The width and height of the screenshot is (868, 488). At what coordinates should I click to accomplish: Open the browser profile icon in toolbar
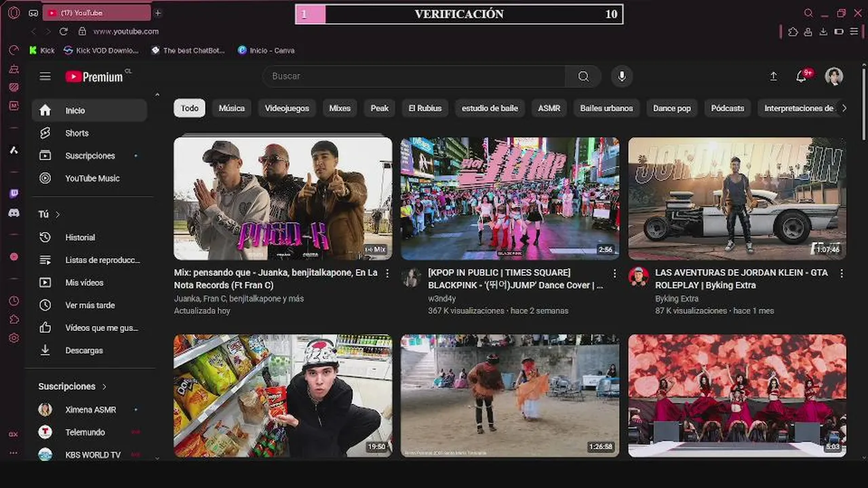(808, 31)
